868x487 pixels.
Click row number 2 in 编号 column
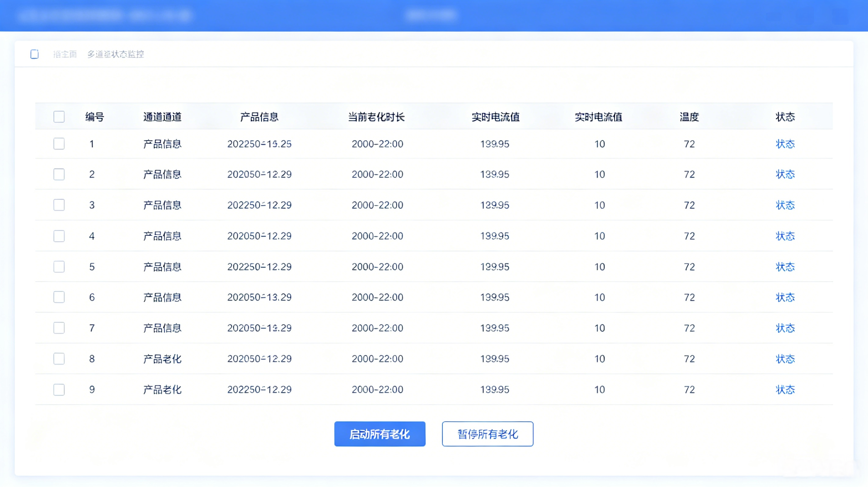coord(92,175)
